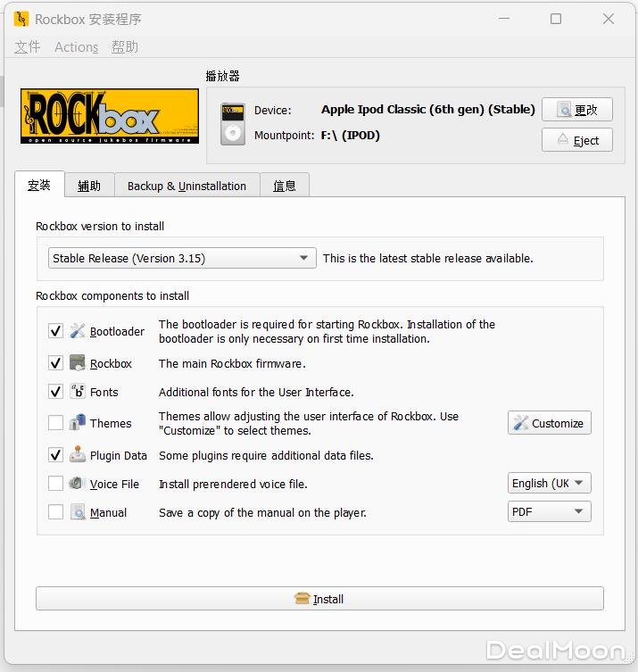
Task: Click the Eject button
Action: (576, 140)
